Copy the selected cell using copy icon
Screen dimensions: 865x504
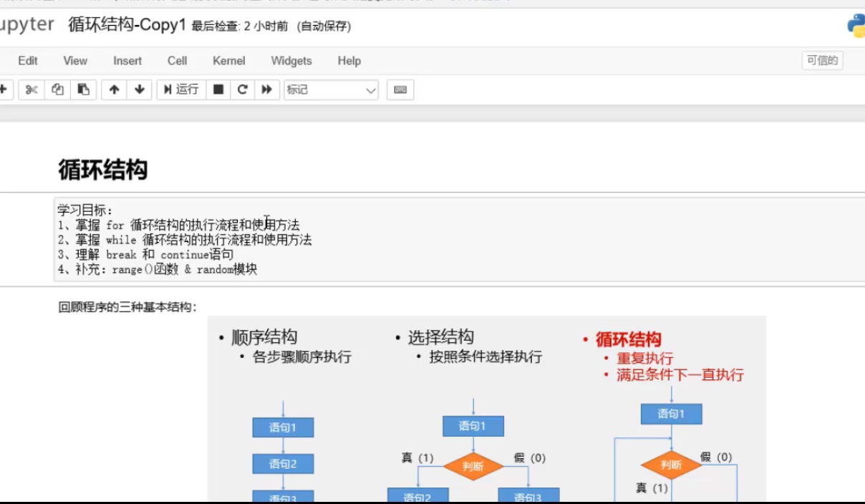click(x=57, y=89)
